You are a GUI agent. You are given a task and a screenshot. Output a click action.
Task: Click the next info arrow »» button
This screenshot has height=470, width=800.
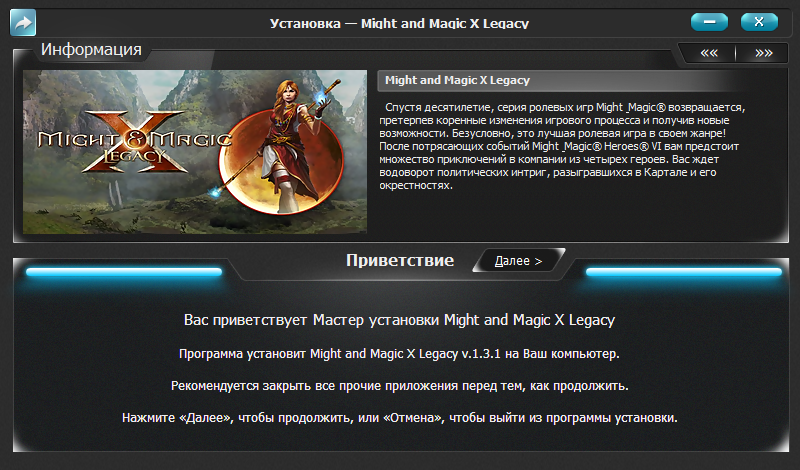[763, 53]
